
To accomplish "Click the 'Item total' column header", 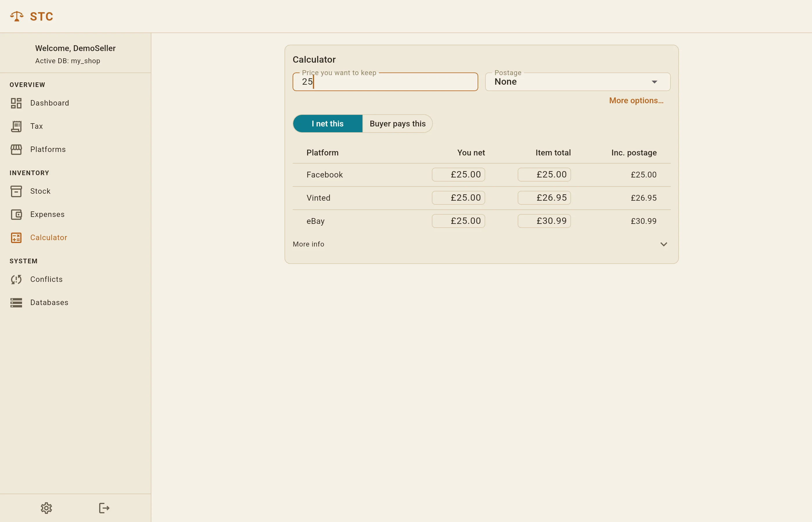I will 553,153.
